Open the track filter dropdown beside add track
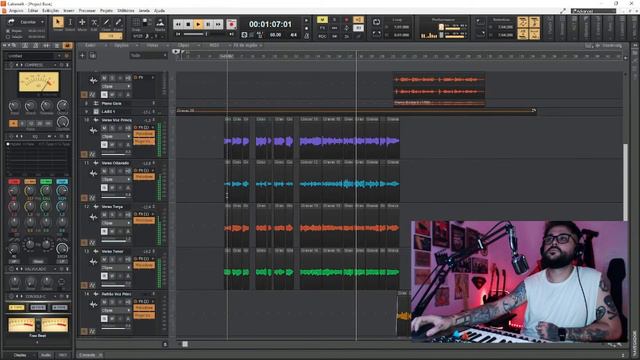Viewport: 640px width, 360px height. [149, 55]
